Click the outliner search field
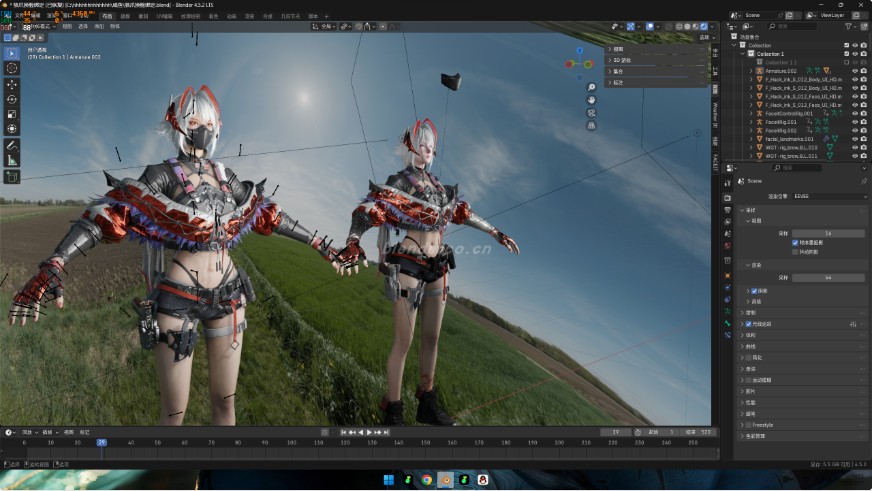872x491 pixels. pyautogui.click(x=792, y=26)
